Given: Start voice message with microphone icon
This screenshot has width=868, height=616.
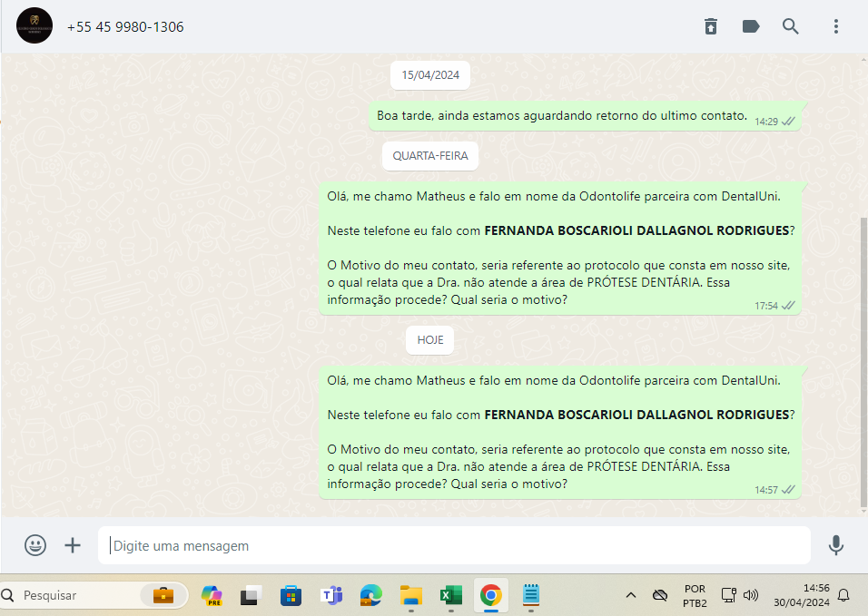Looking at the screenshot, I should tap(836, 545).
